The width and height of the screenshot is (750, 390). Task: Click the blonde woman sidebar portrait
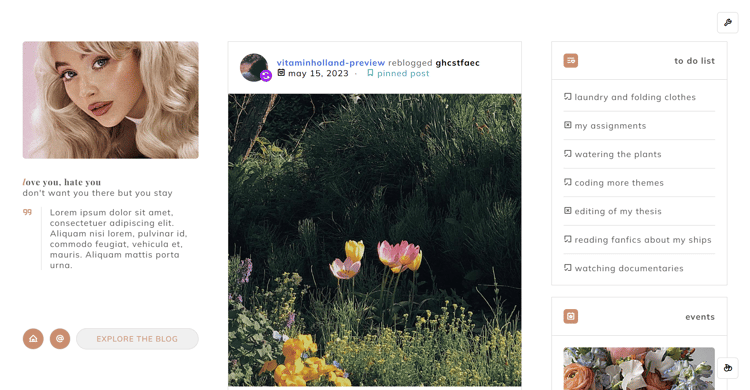(110, 100)
